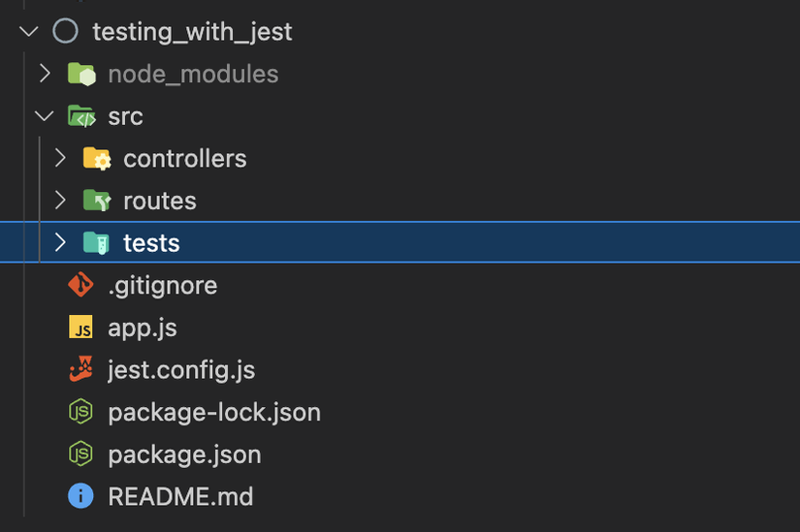Image resolution: width=800 pixels, height=532 pixels.
Task: Click the src folder icon
Action: click(x=80, y=116)
